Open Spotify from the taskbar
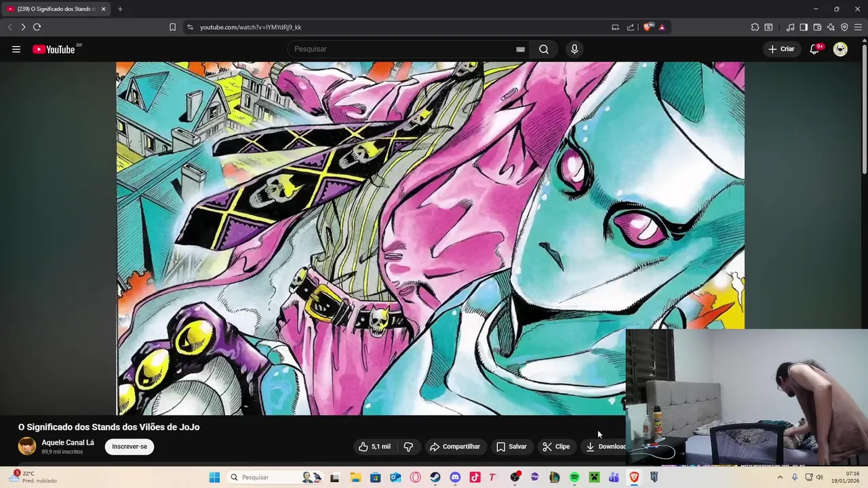868x488 pixels. click(x=574, y=477)
